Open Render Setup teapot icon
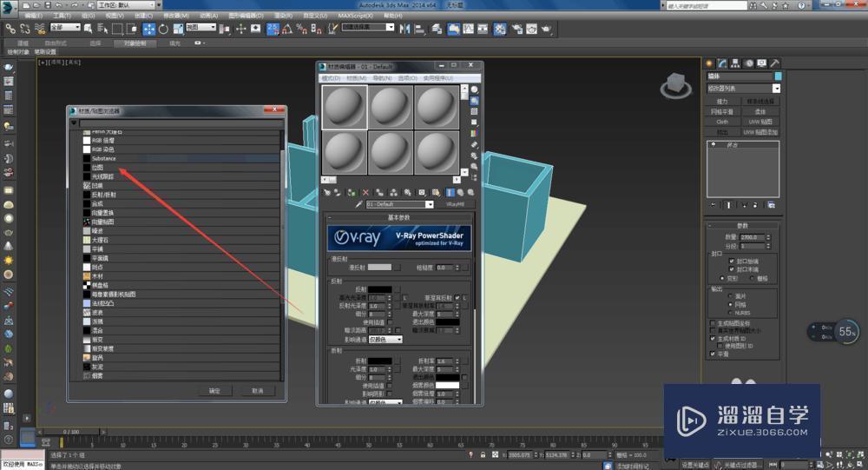Viewport: 868px width, 470px height. coord(517,29)
